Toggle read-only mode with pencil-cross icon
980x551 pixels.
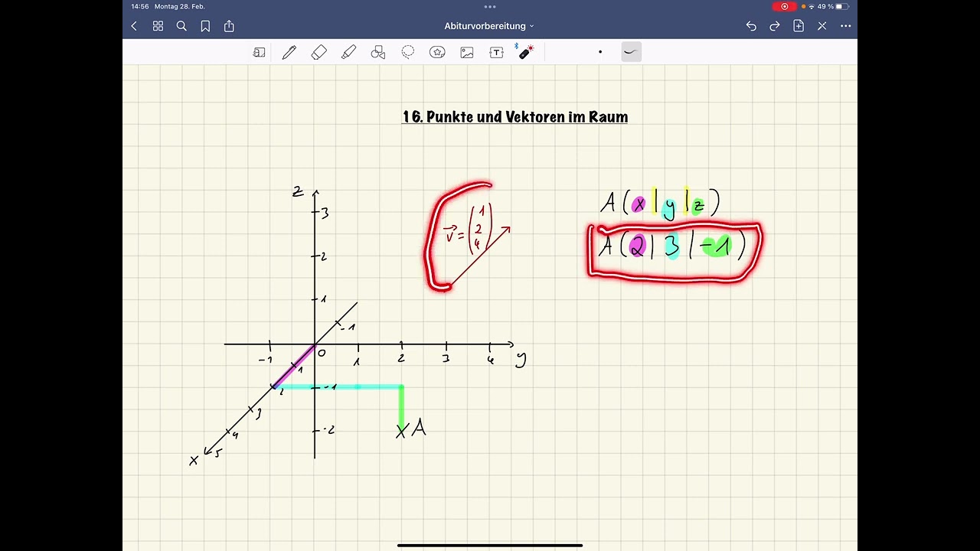click(822, 26)
